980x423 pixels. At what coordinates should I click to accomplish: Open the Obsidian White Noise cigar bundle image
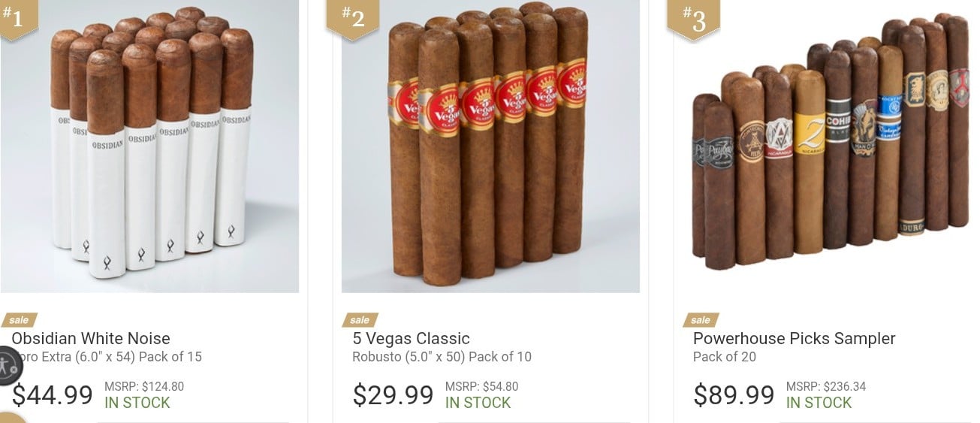149,147
